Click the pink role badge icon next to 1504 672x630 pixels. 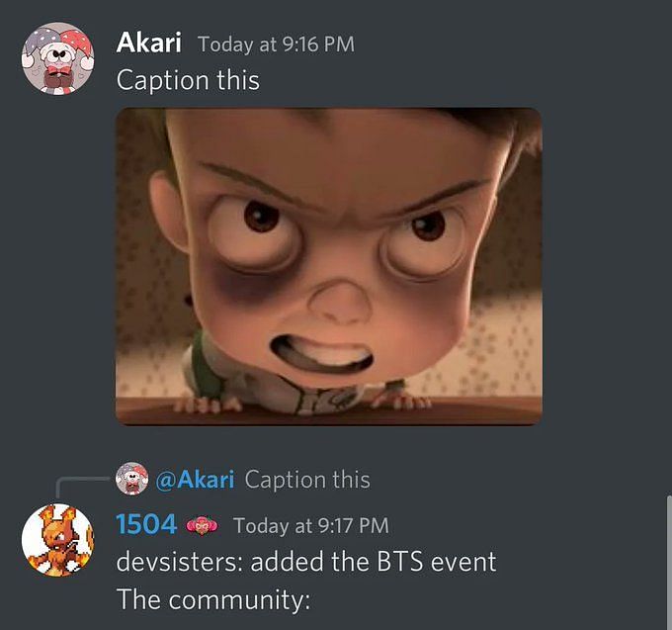pyautogui.click(x=203, y=525)
